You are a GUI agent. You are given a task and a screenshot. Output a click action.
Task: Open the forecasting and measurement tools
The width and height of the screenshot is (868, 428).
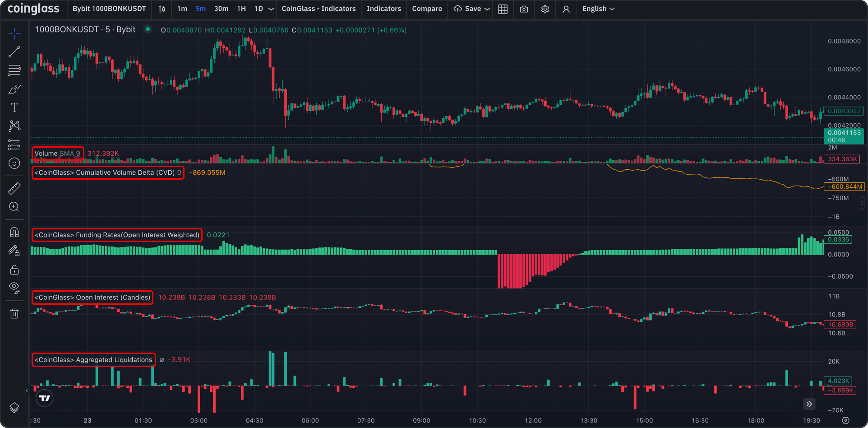pyautogui.click(x=14, y=145)
